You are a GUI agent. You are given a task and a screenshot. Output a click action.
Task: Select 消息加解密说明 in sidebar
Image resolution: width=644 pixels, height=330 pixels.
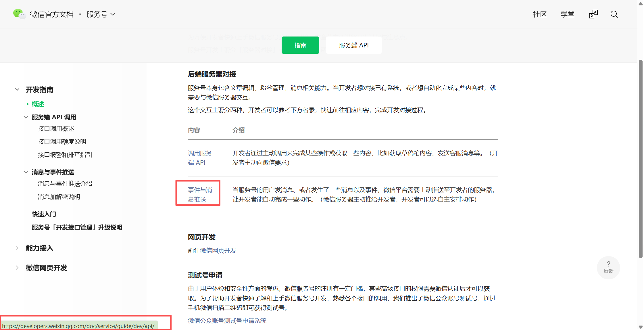click(x=59, y=197)
